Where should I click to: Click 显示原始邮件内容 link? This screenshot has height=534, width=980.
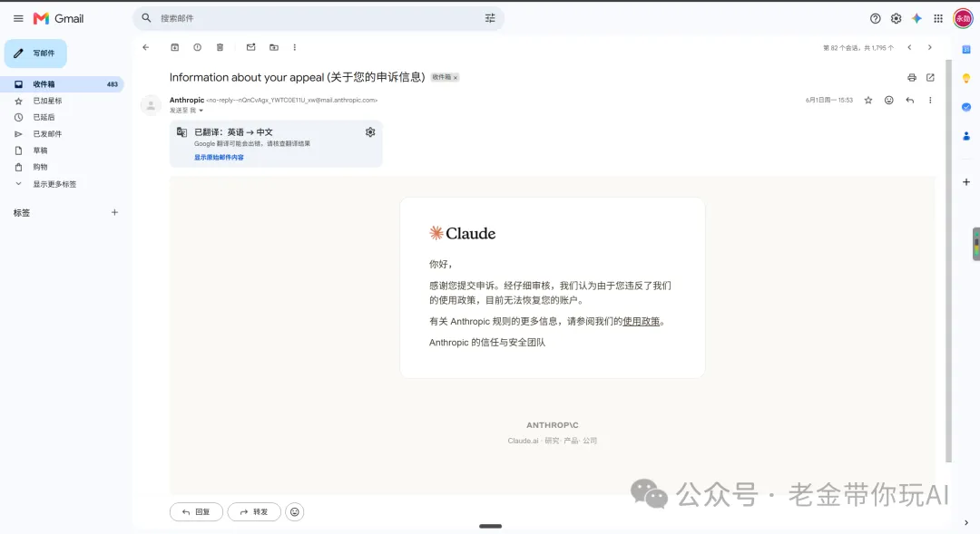coord(219,158)
